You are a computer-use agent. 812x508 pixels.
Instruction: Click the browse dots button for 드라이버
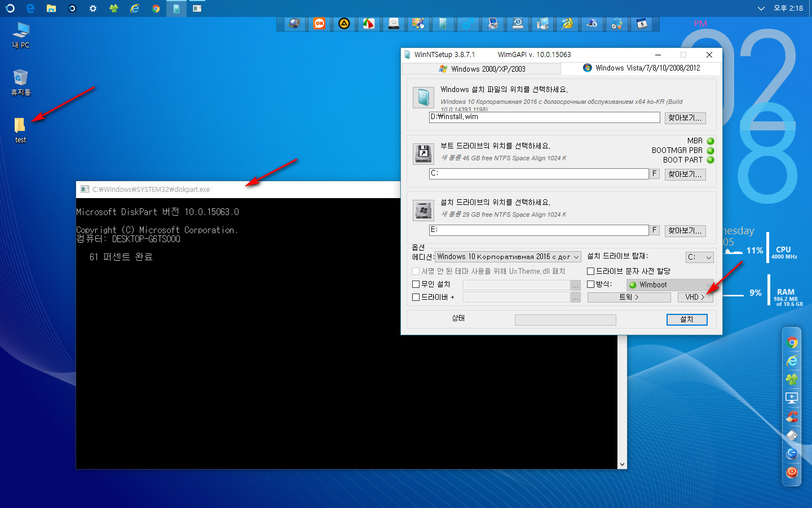tap(575, 297)
